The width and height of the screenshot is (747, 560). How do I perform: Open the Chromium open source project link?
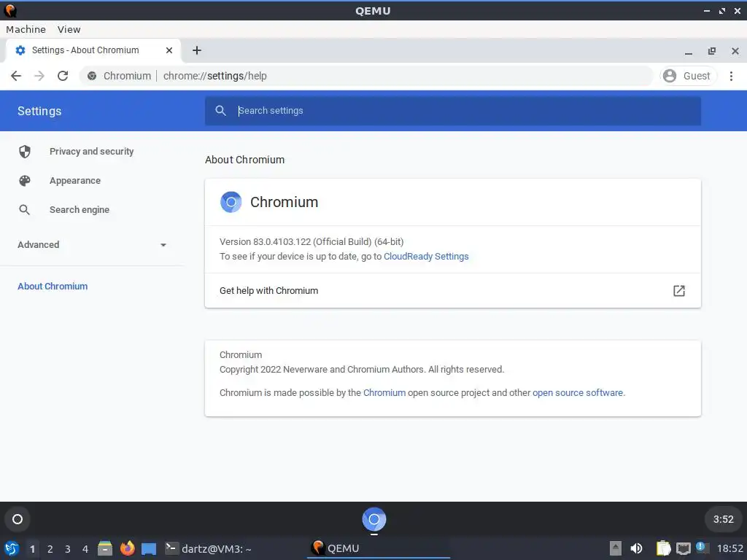coord(384,393)
